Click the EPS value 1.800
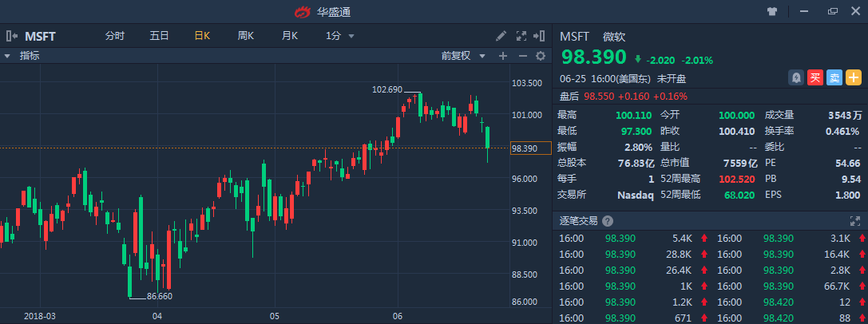 (x=849, y=195)
